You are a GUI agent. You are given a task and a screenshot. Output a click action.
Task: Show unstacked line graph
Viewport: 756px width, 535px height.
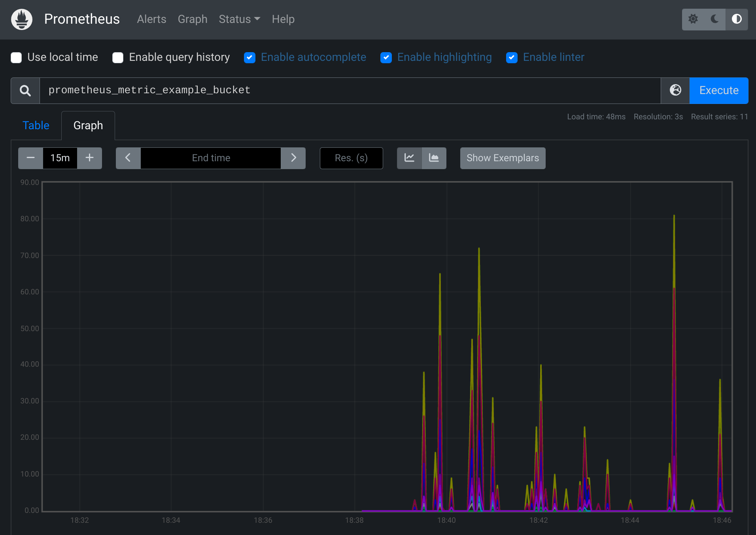[x=409, y=158]
